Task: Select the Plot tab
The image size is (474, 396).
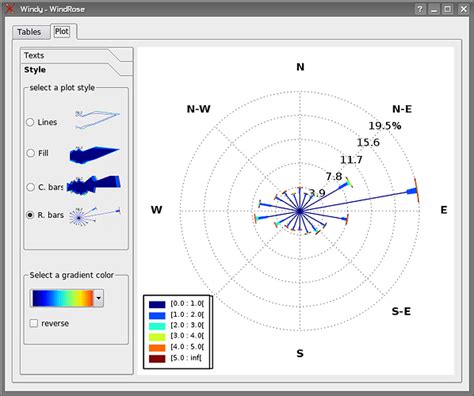Action: 62,31
